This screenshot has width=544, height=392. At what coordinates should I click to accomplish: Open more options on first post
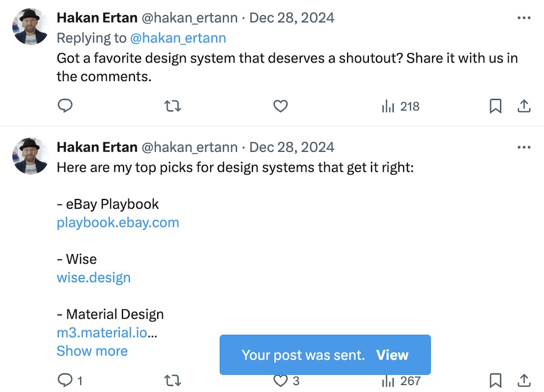(524, 18)
